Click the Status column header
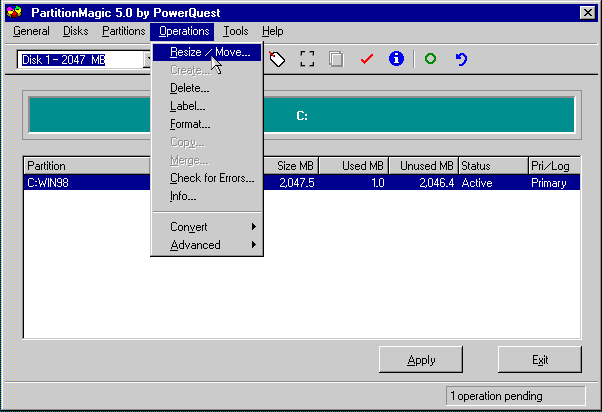 [x=493, y=166]
